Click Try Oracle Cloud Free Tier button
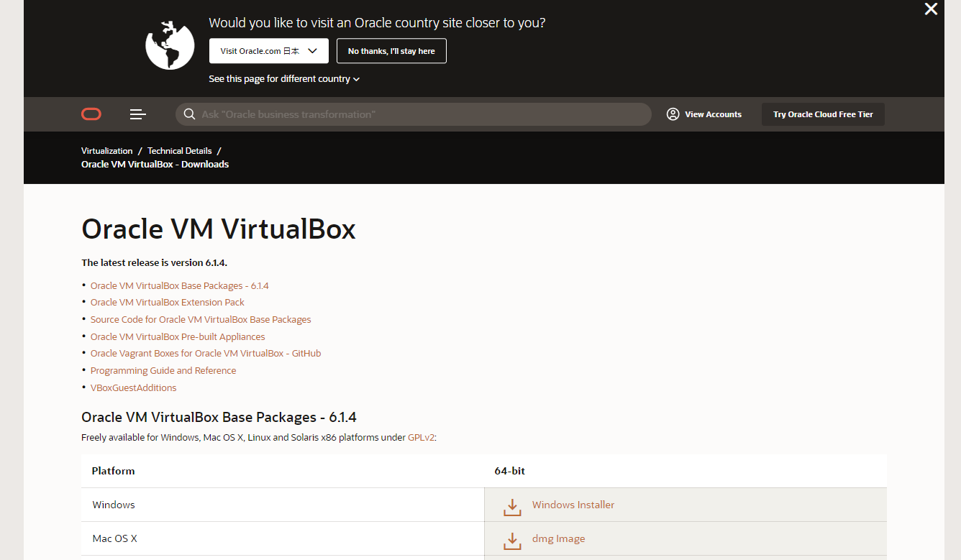Image resolution: width=961 pixels, height=560 pixels. click(x=823, y=114)
